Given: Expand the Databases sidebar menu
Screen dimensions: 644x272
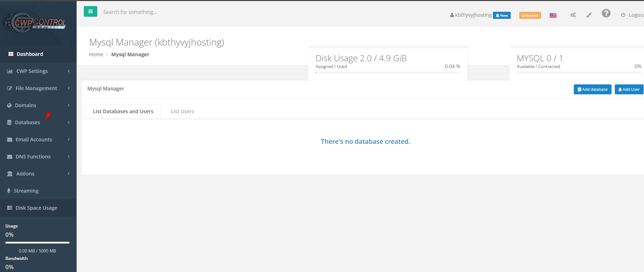Looking at the screenshot, I should [27, 122].
